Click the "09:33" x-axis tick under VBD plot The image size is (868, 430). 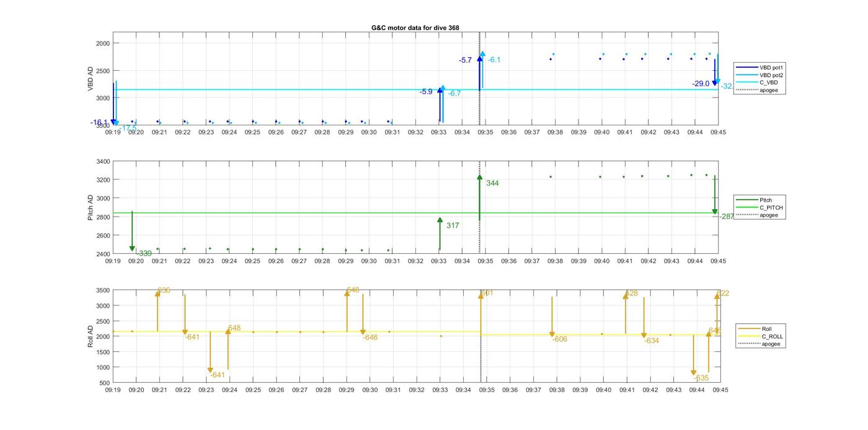(439, 132)
